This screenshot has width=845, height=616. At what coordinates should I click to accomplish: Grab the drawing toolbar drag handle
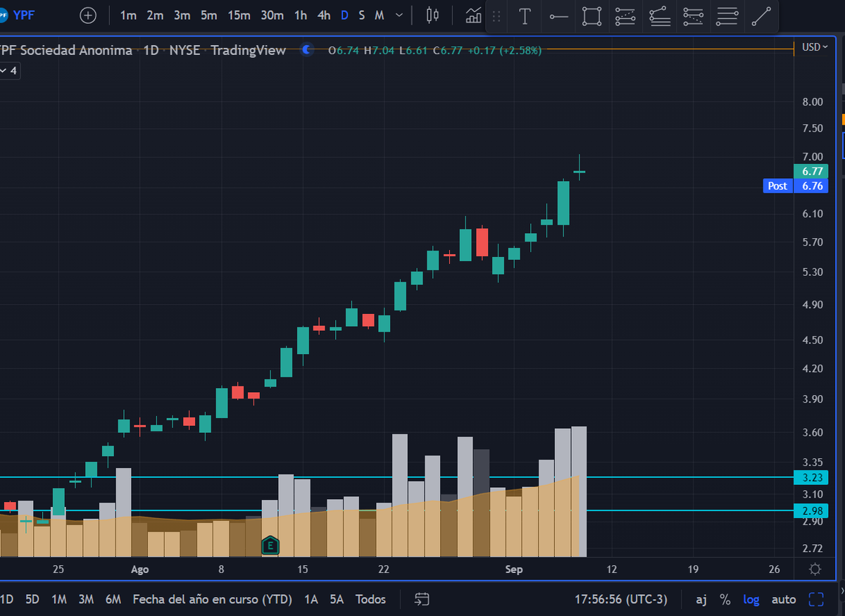[x=496, y=16]
